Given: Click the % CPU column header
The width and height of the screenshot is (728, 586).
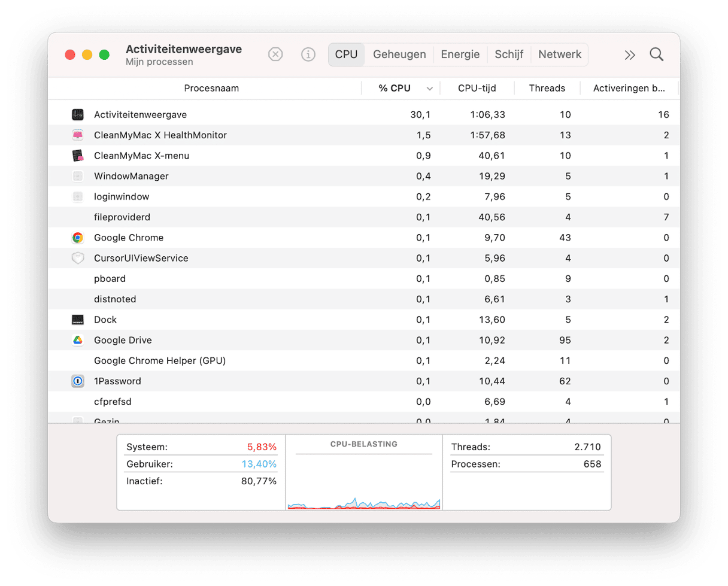Looking at the screenshot, I should [x=395, y=88].
